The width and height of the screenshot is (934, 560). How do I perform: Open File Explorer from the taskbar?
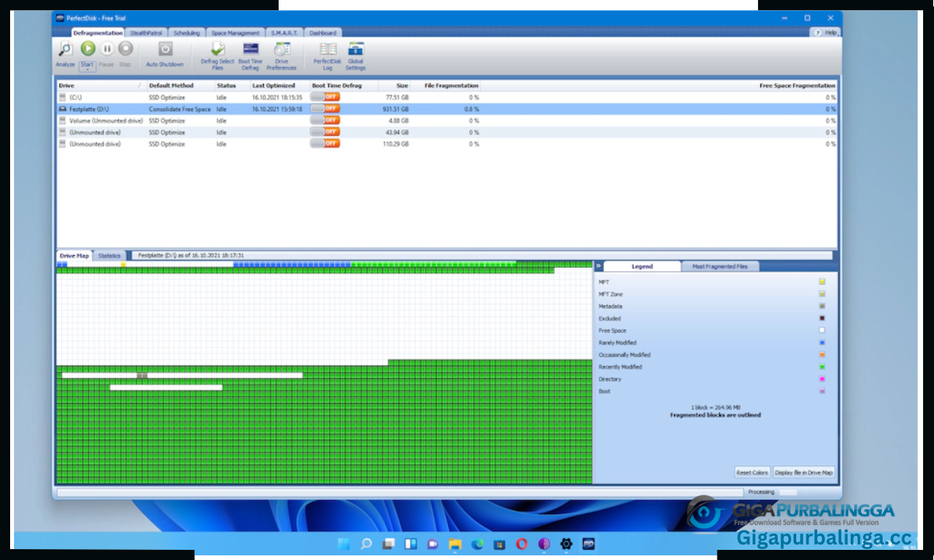(x=455, y=544)
